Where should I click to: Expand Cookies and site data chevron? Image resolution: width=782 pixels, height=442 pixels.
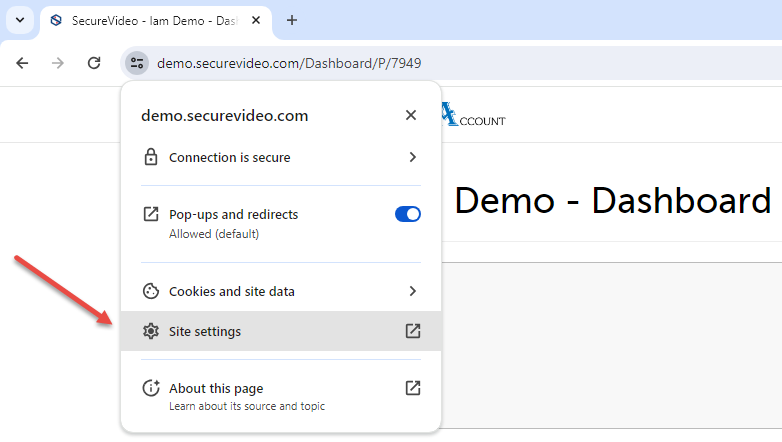pyautogui.click(x=412, y=291)
